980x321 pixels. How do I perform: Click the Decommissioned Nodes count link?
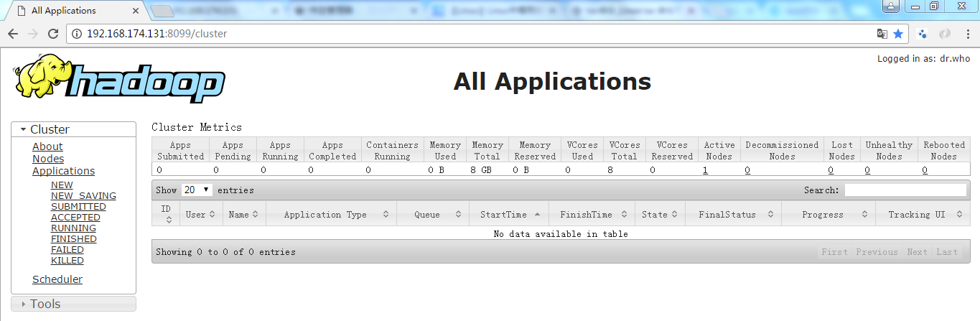pos(747,170)
